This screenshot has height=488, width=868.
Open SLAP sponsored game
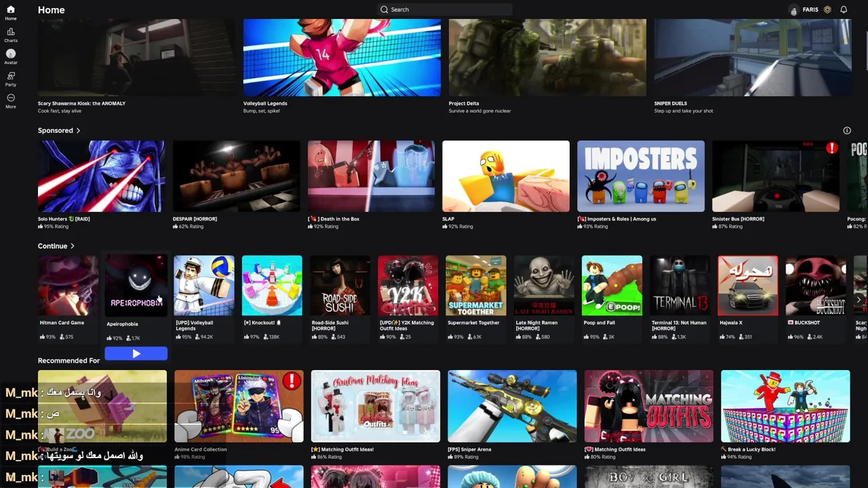(506, 176)
